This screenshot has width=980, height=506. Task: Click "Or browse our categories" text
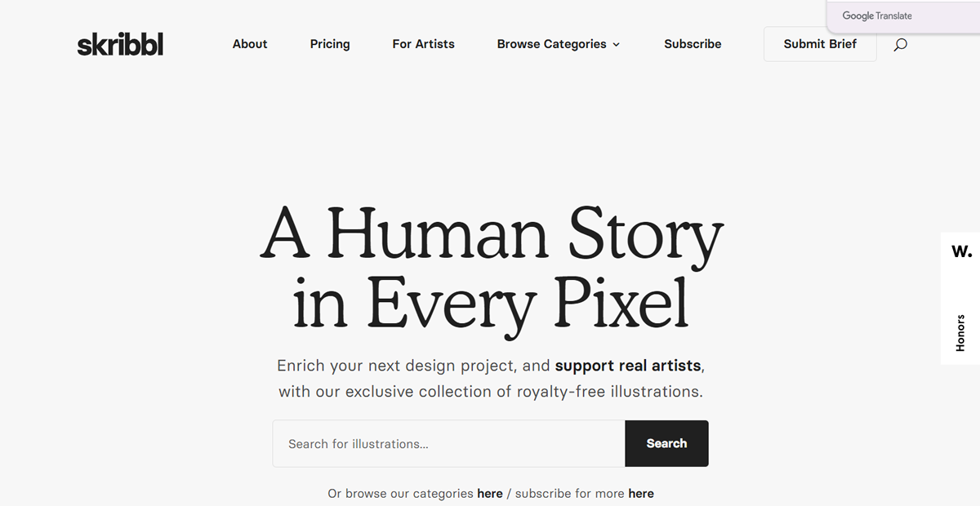click(400, 494)
